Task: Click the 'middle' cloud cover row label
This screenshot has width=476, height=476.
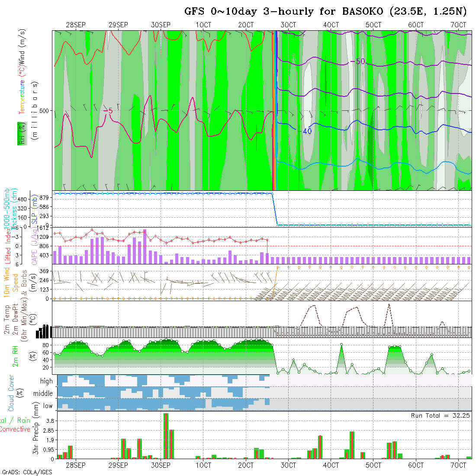Action: [43, 394]
